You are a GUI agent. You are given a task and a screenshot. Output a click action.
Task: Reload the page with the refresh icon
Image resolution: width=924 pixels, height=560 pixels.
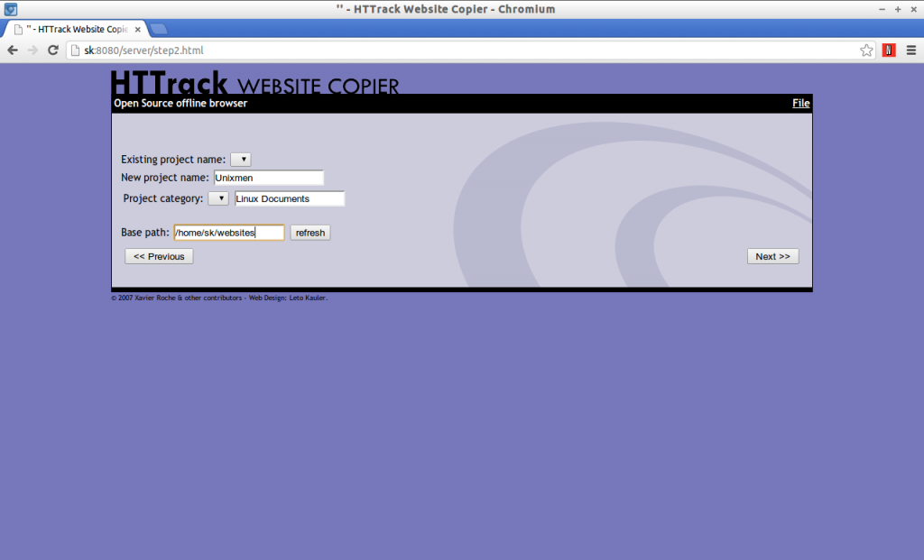point(53,50)
